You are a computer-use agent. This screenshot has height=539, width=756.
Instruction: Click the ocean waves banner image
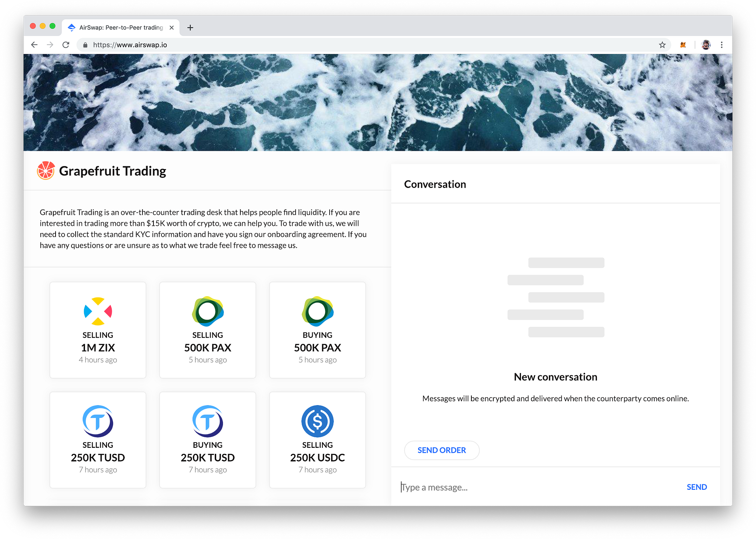(378, 102)
